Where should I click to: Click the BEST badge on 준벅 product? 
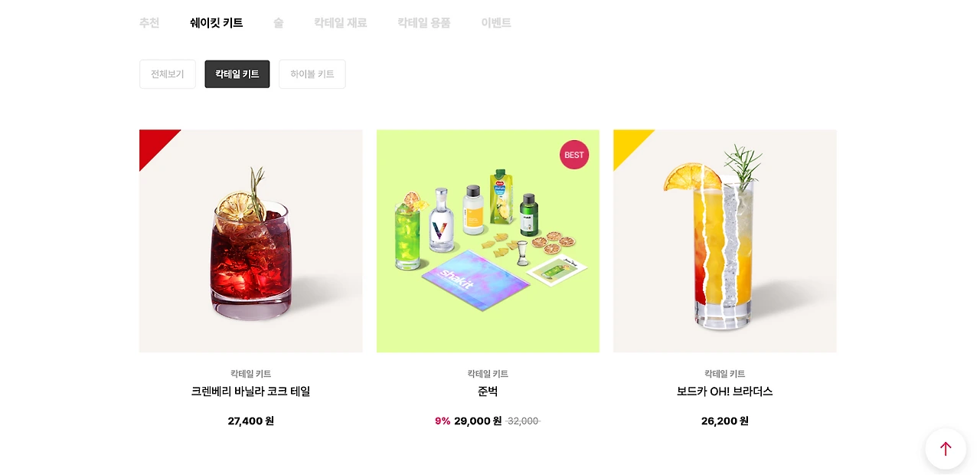click(574, 155)
